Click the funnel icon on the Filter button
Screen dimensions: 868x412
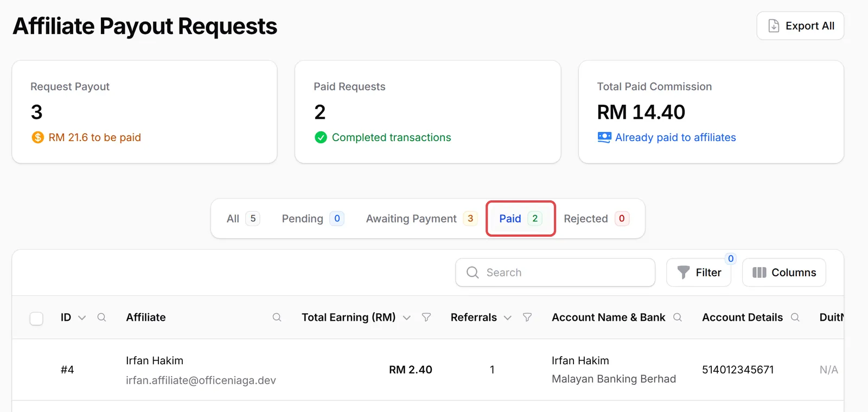tap(684, 272)
